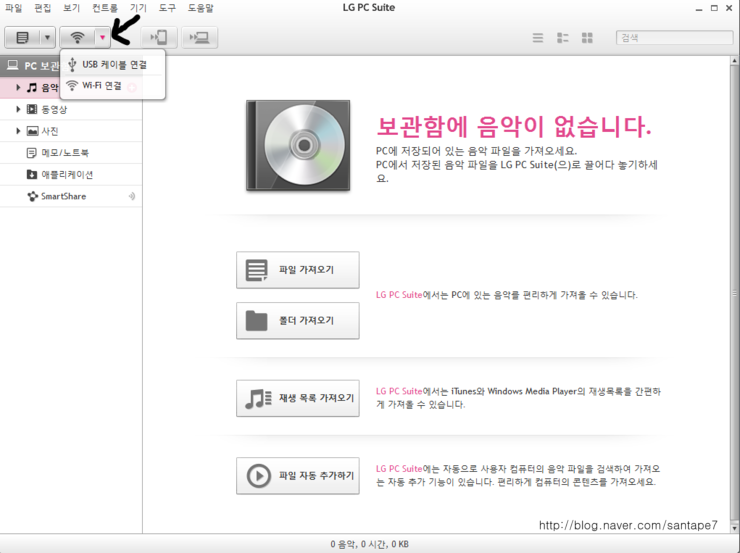This screenshot has height=553, width=740.
Task: Click the send to phone toolbar icon
Action: [159, 37]
